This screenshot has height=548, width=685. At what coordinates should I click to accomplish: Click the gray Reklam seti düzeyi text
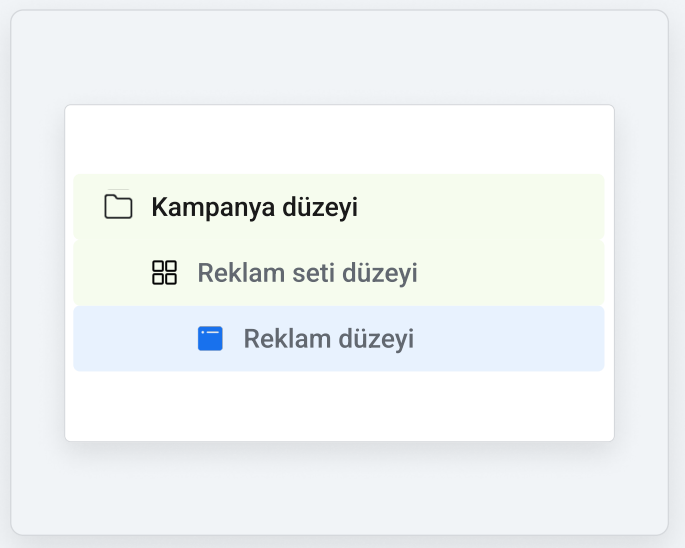point(308,273)
